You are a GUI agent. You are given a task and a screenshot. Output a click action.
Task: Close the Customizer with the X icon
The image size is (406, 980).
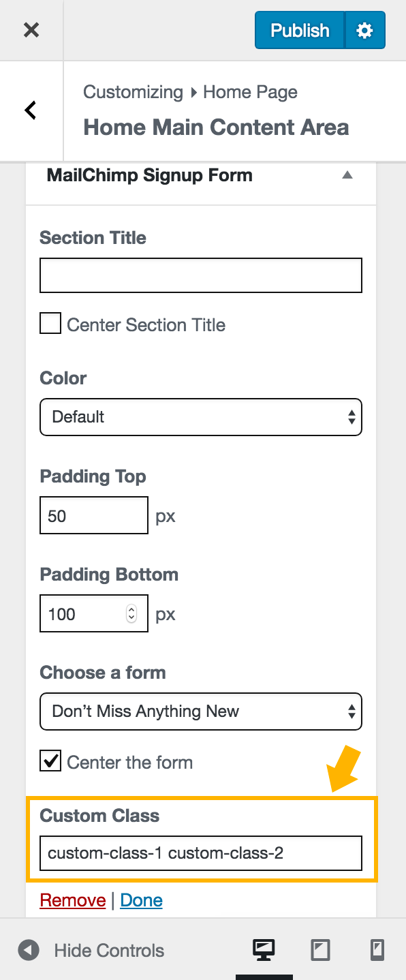point(31,30)
